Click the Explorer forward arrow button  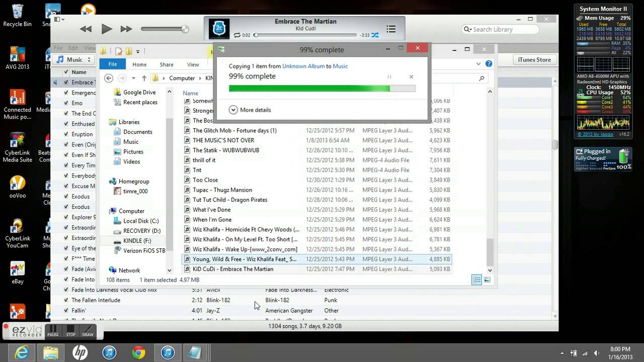coord(122,78)
